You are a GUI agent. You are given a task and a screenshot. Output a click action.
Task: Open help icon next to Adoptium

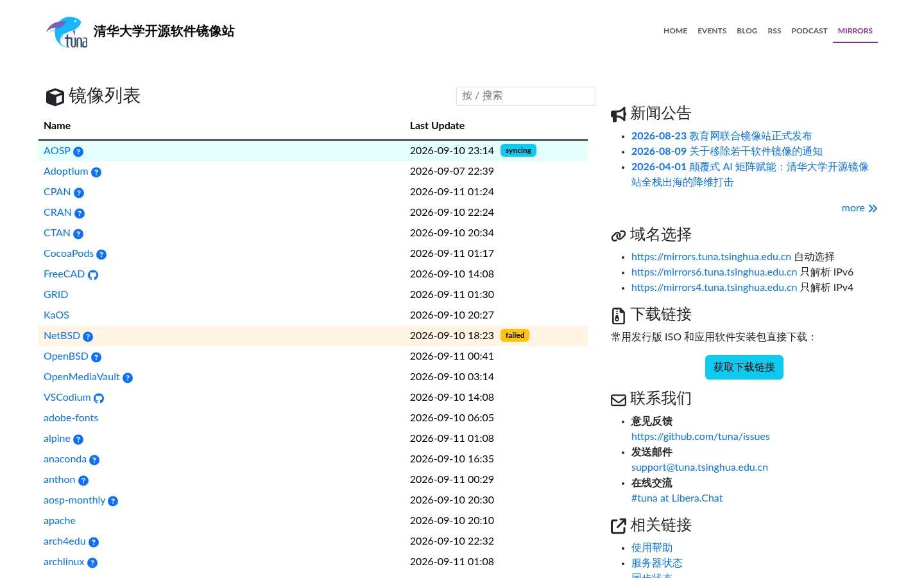click(96, 172)
